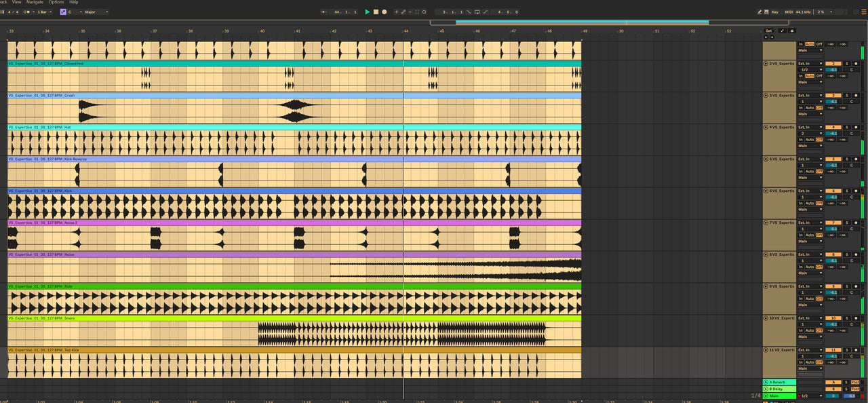868x403 pixels.
Task: Collapse track 2 VS_Expertis with its fold triangle
Action: 766,64
